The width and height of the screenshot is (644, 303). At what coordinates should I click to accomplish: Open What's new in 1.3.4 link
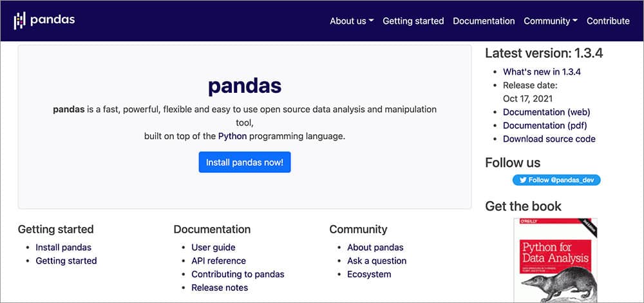(542, 72)
